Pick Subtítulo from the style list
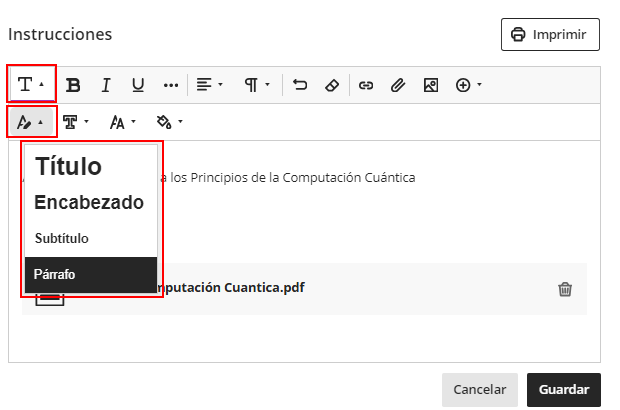Viewport: 620px width, 410px height. [62, 239]
